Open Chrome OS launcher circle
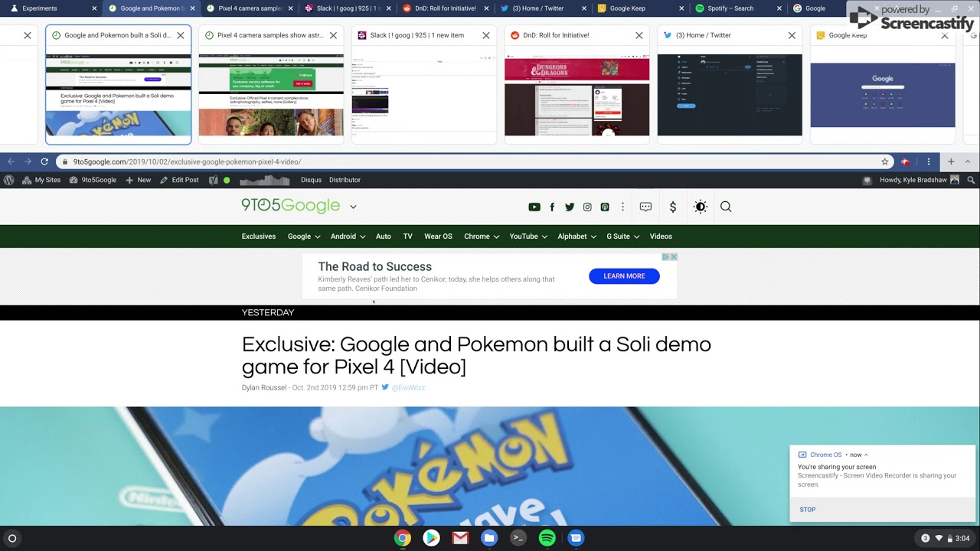 click(11, 538)
